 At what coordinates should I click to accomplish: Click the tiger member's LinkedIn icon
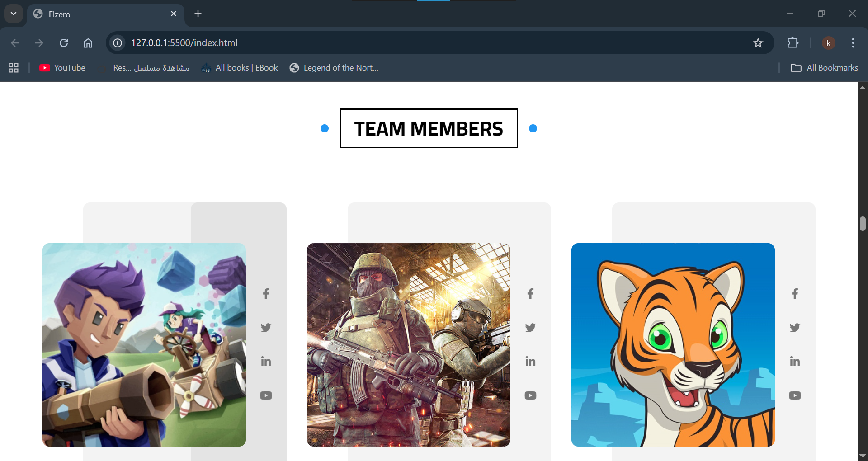pyautogui.click(x=795, y=362)
